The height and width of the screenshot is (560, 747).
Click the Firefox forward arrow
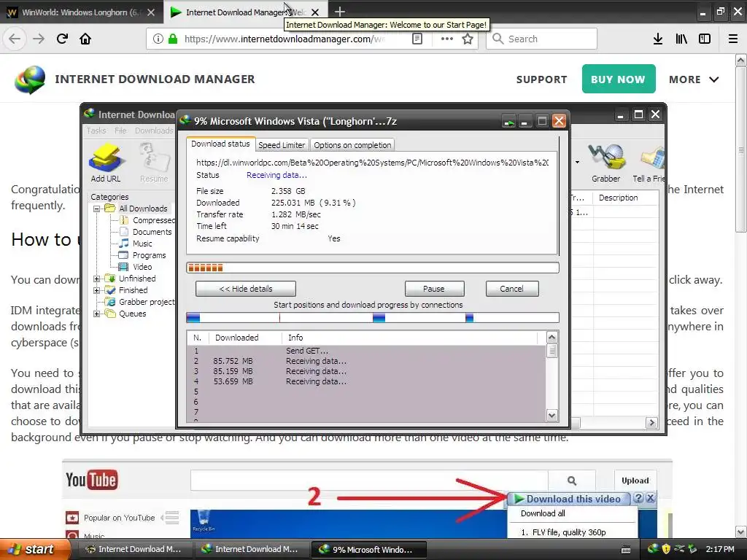click(39, 39)
